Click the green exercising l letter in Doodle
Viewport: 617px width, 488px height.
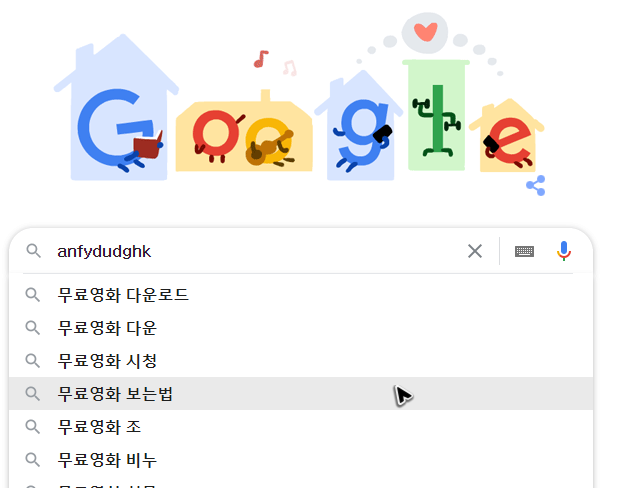tap(437, 120)
